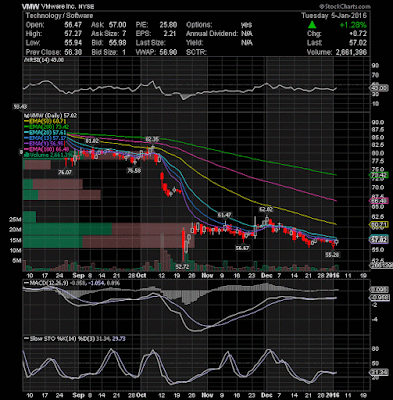Click the Annual Dividend label

(x=212, y=34)
